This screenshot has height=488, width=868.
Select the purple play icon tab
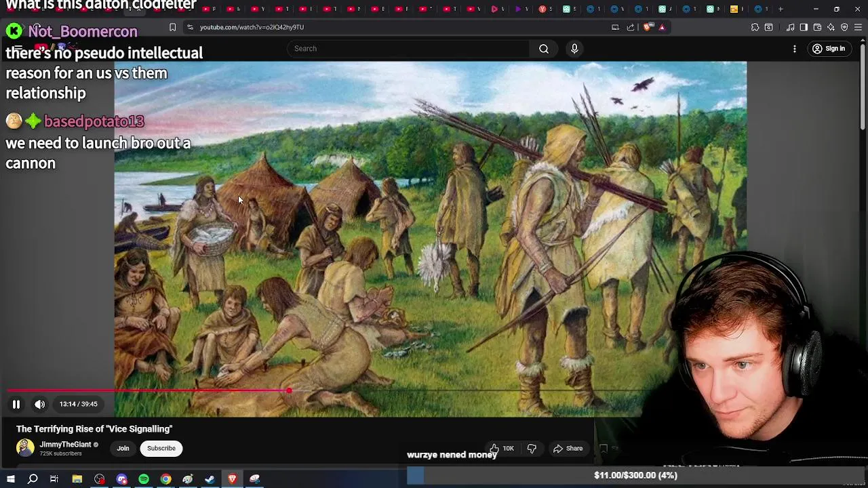click(518, 9)
